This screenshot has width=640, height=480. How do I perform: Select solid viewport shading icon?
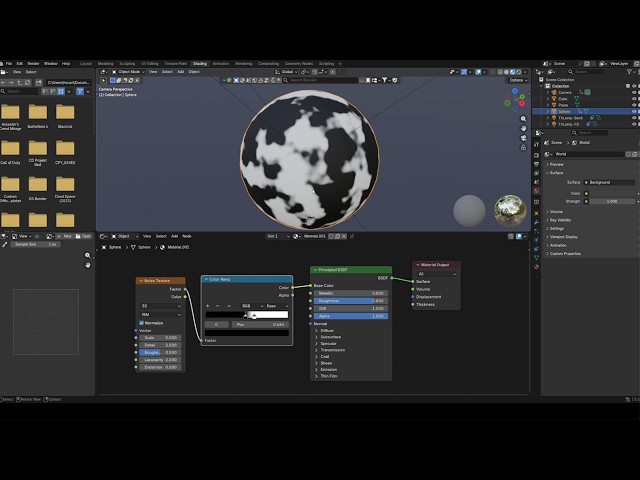click(507, 72)
